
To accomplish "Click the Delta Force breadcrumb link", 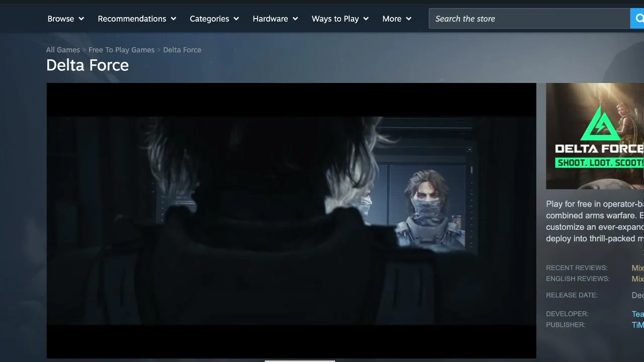I will point(182,50).
